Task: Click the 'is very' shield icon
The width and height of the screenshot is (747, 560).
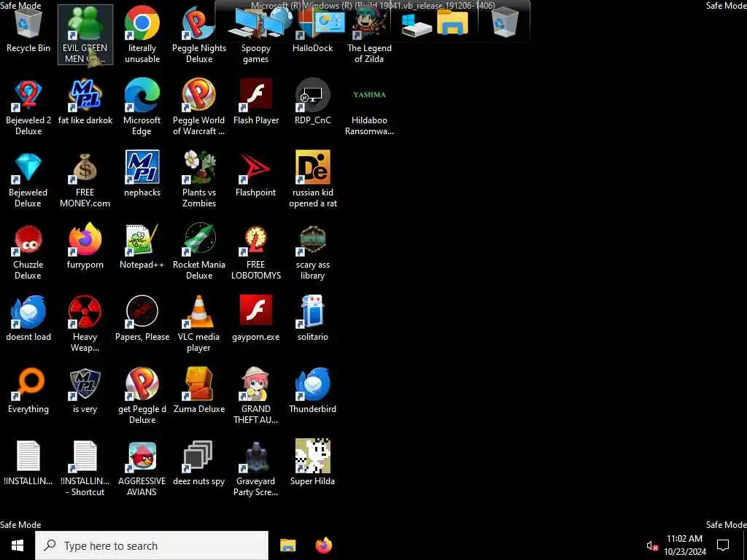Action: [x=85, y=391]
